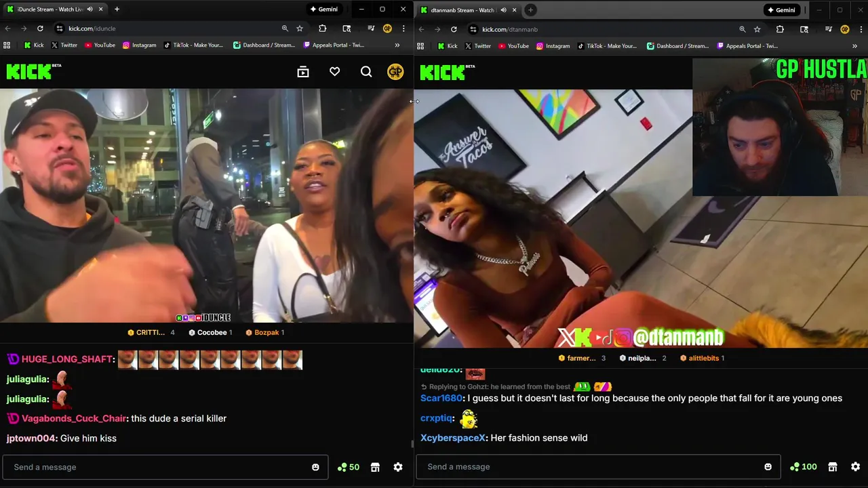Open shop icon in iDuncle chat
This screenshot has width=868, height=488.
tap(375, 467)
